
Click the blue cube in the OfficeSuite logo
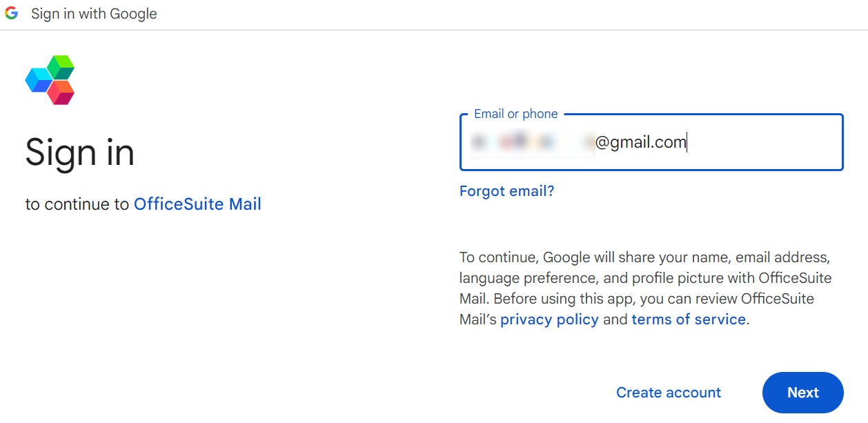[x=39, y=80]
